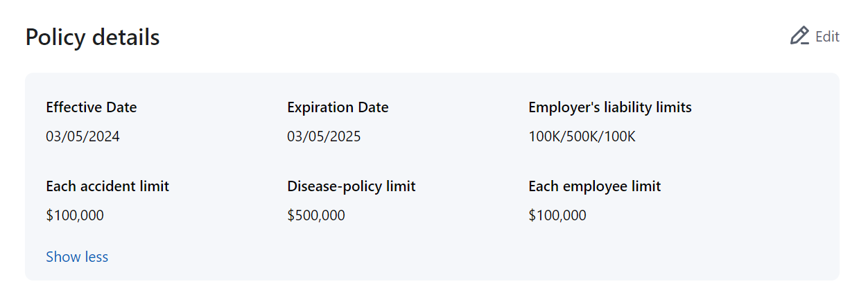
Task: Click the Edit text label
Action: click(827, 37)
